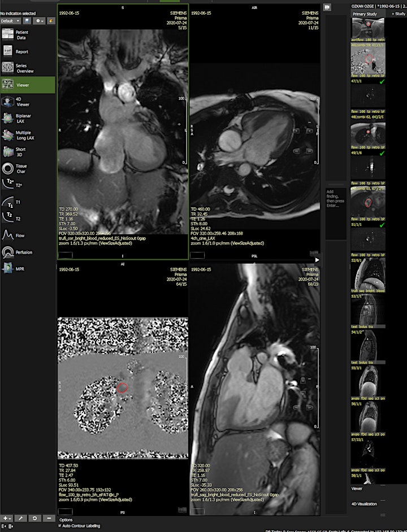Open the Default protocol dropdown
This screenshot has width=407, height=532.
tap(11, 21)
